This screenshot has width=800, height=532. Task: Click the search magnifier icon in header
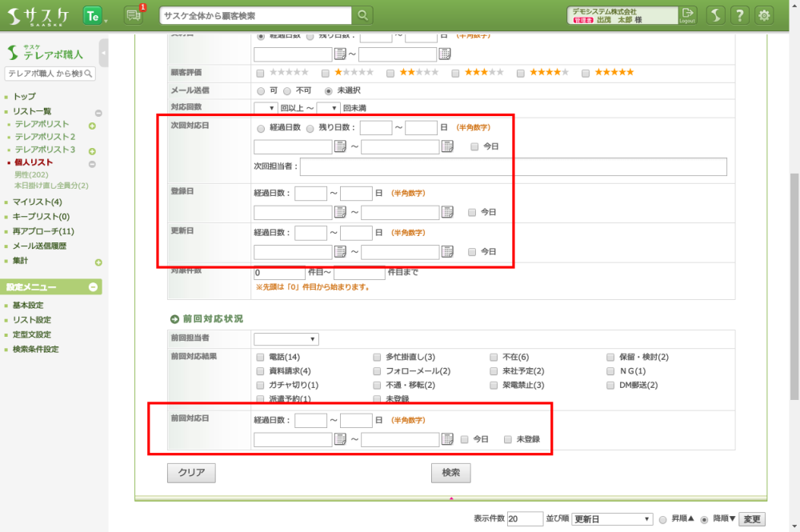tap(363, 15)
